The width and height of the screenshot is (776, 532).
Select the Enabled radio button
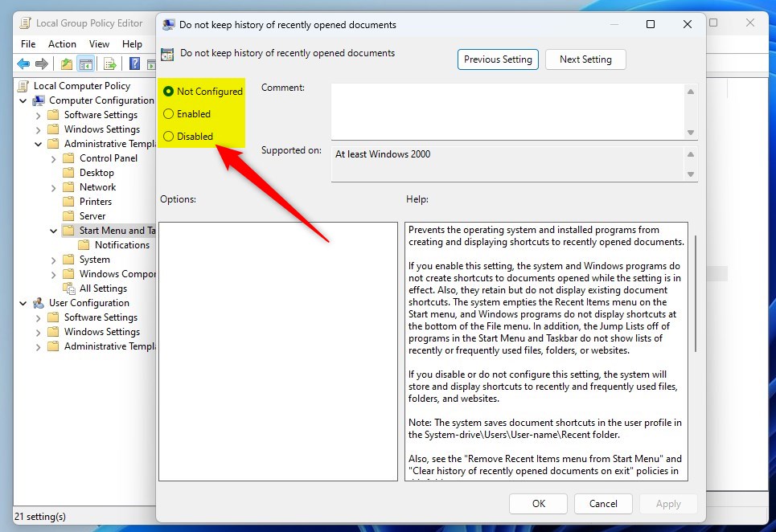coord(168,114)
